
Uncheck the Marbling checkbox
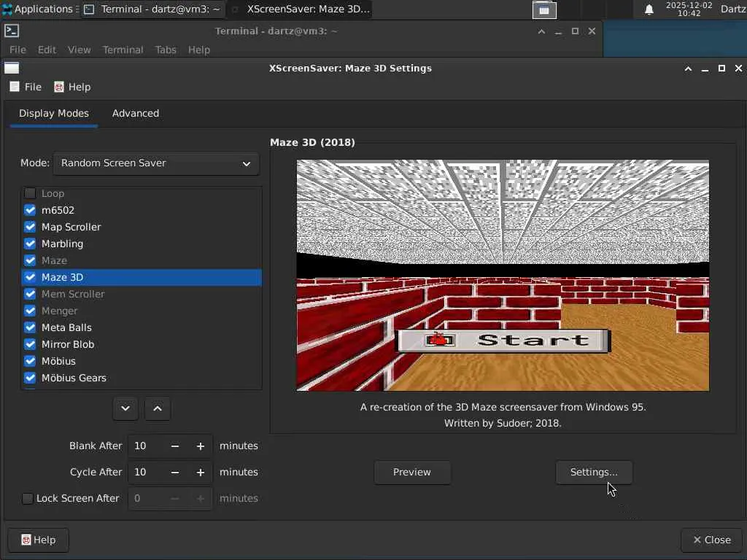point(30,244)
